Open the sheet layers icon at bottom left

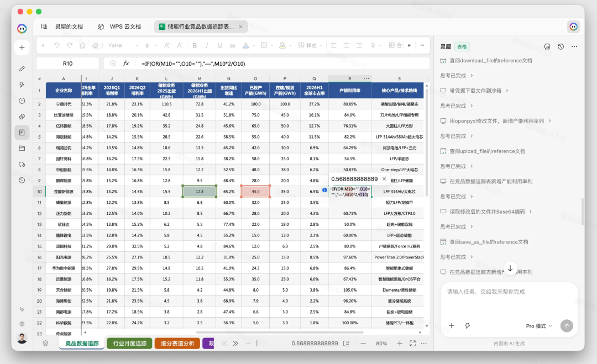tap(45, 343)
